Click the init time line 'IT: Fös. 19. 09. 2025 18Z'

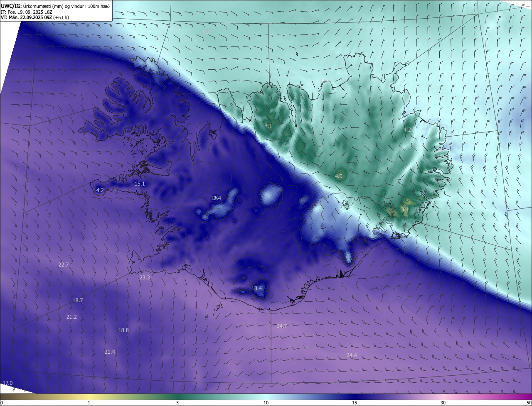point(27,12)
